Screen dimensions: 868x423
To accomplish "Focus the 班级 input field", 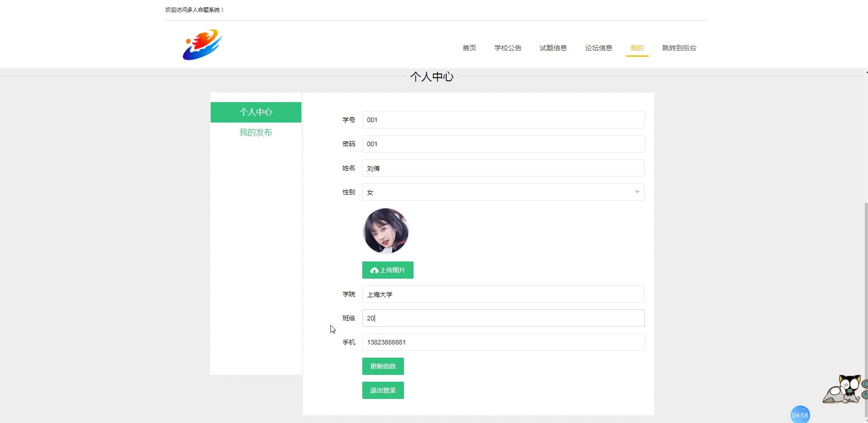I will tap(503, 318).
